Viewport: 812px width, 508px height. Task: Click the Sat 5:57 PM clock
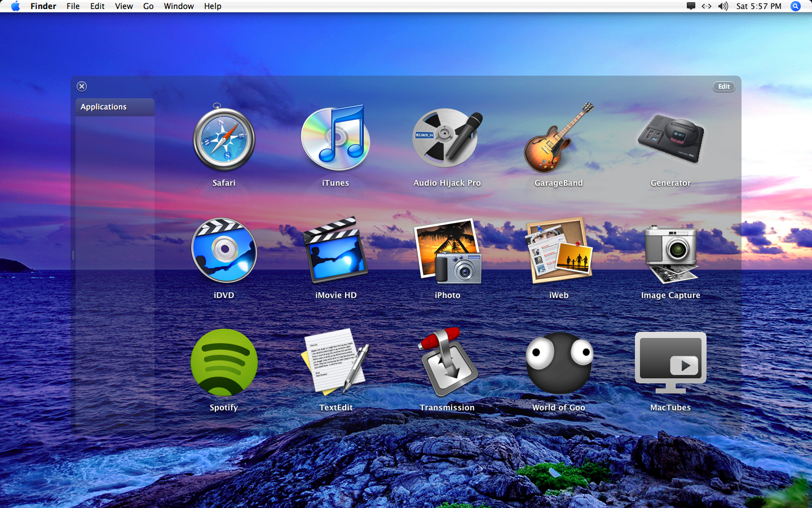click(x=759, y=6)
